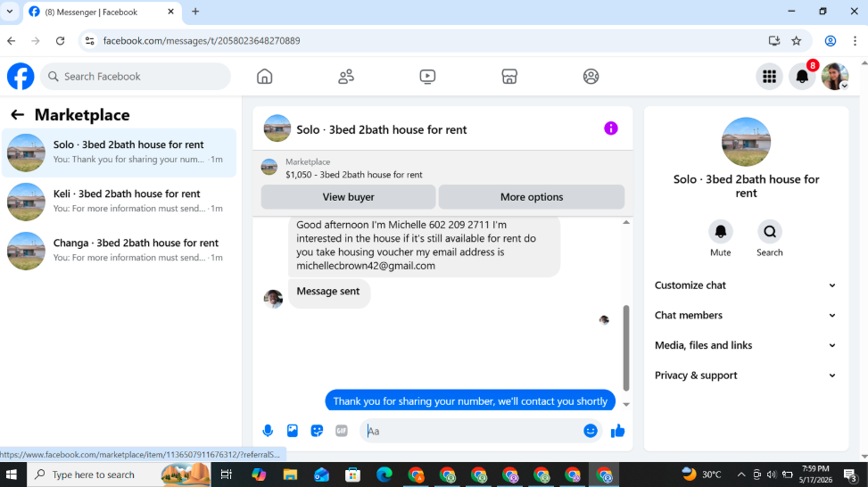Select the 'Message sent' bubble
The width and height of the screenshot is (868, 487).
pyautogui.click(x=328, y=292)
